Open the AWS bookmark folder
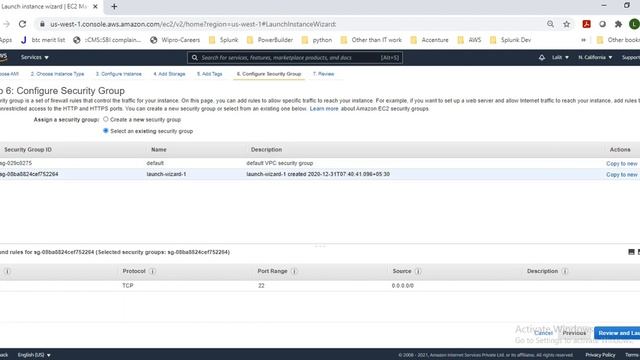640x360 pixels. point(469,40)
